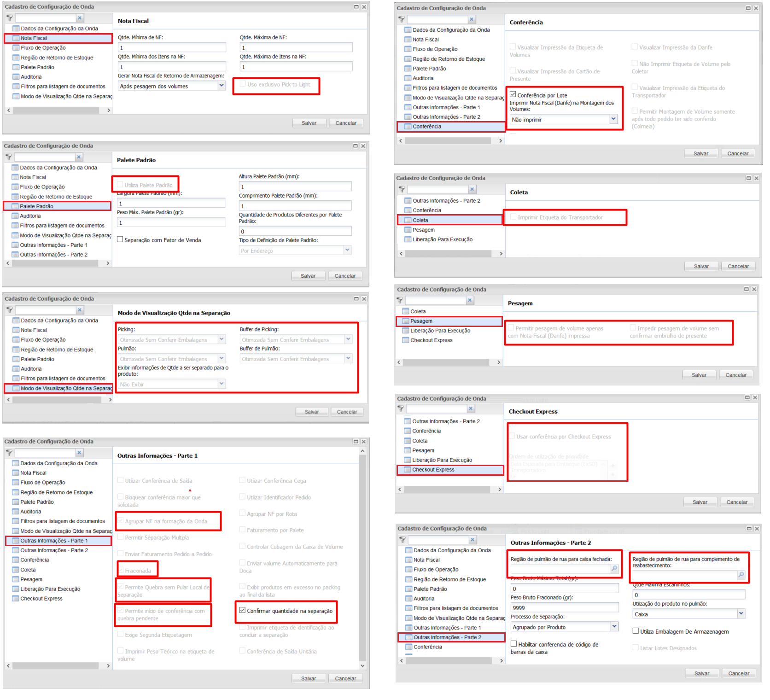Clear the tree filter in Outras Informações Parte 1 window
This screenshot has height=700, width=770.
(x=79, y=453)
